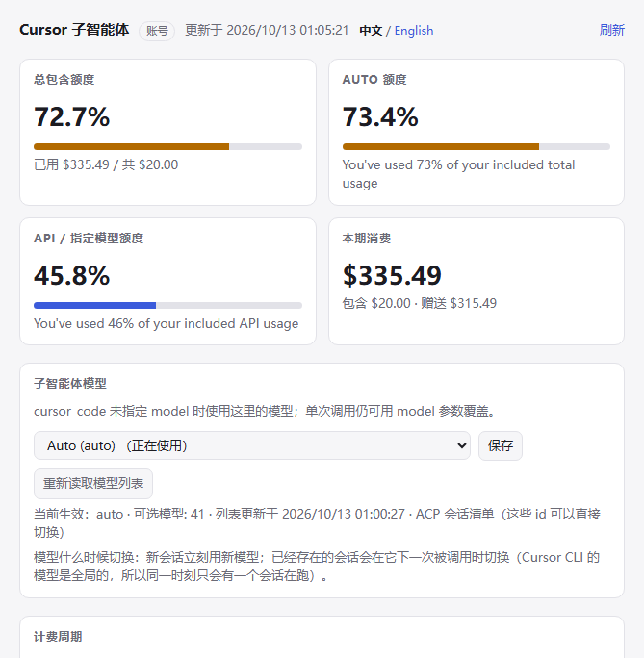Viewport: 644px width, 658px height.
Task: Click the 子智能体模型 heading
Action: click(70, 383)
